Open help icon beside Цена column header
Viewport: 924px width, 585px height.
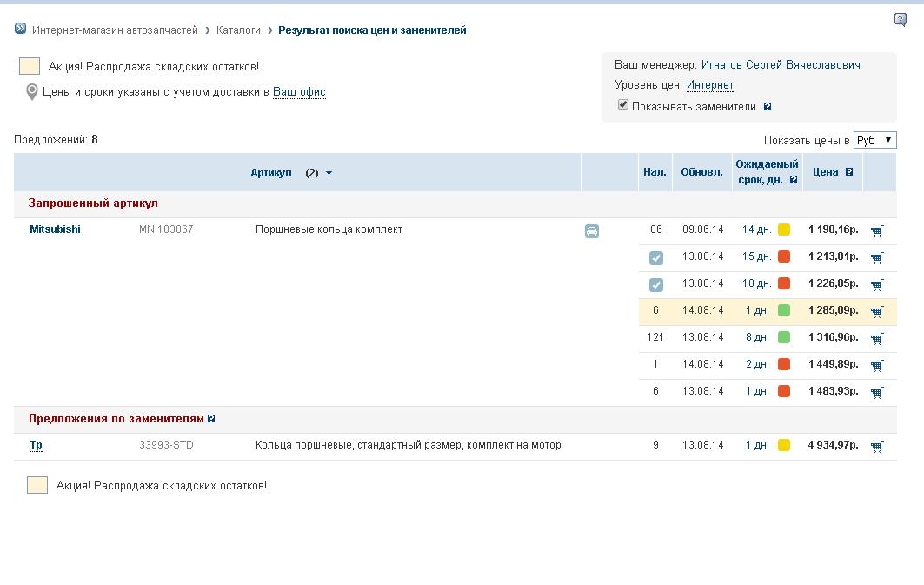click(x=849, y=172)
